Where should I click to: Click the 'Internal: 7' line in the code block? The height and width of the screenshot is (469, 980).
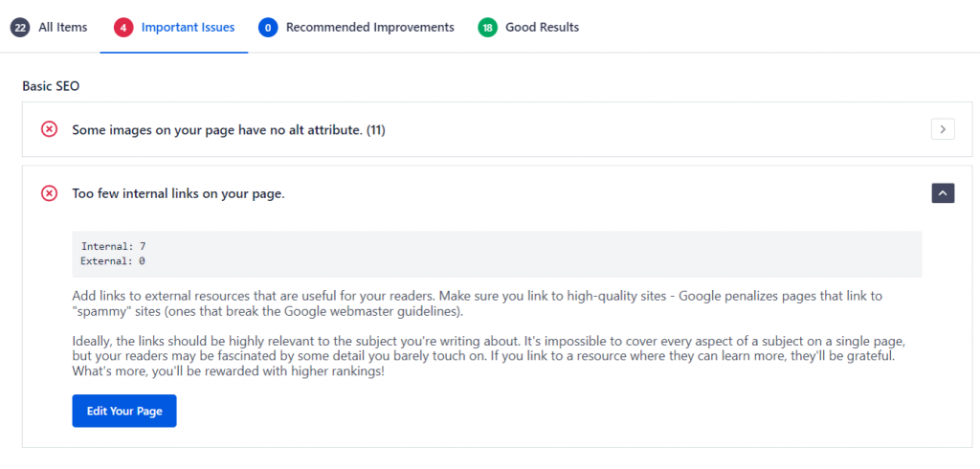pos(113,247)
